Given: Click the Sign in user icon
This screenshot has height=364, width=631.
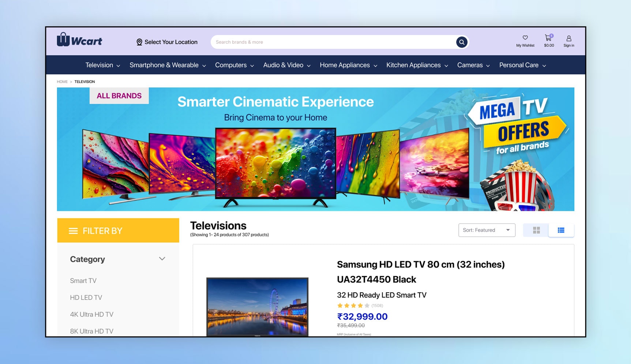Looking at the screenshot, I should (568, 38).
